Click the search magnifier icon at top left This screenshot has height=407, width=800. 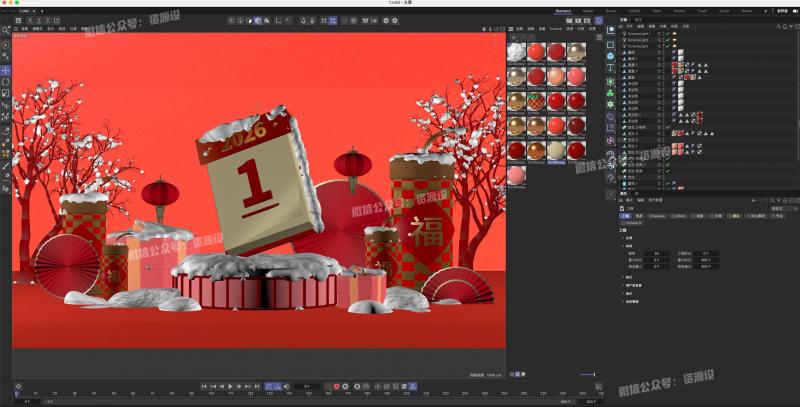[x=6, y=30]
